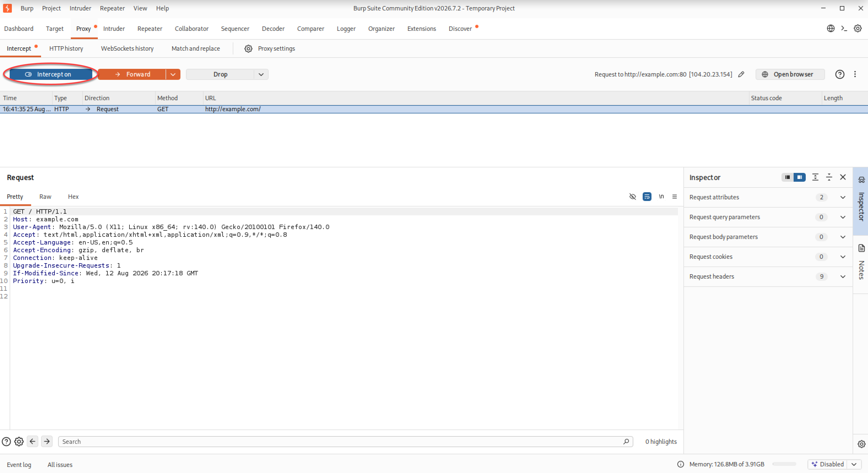Open the Help menu
Viewport: 868px width, 473px height.
point(163,9)
